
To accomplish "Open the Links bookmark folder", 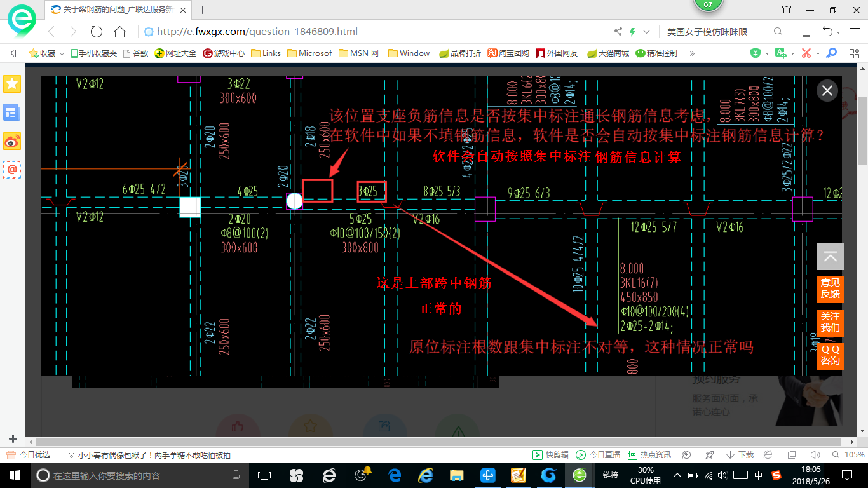I will click(266, 53).
